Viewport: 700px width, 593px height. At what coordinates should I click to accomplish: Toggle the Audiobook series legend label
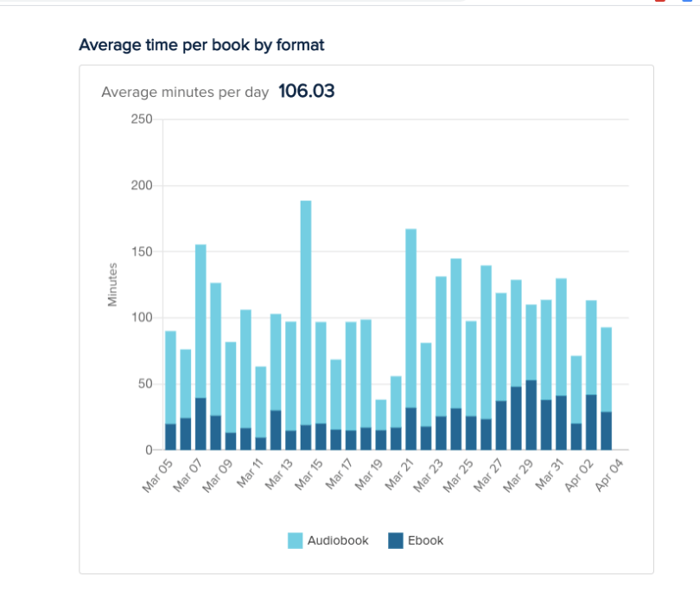[x=338, y=541]
